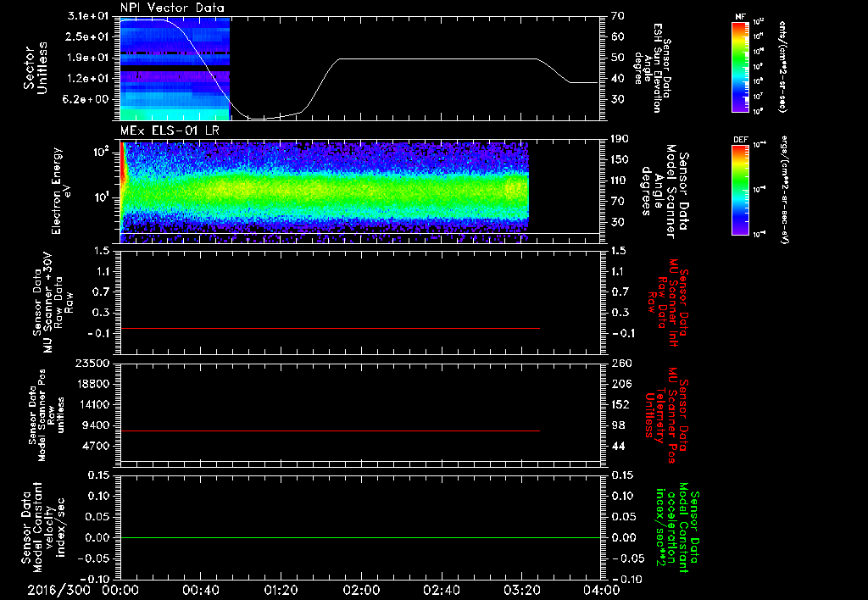
Task: Click the 1.9e+01 sector tick value
Action: [87, 58]
